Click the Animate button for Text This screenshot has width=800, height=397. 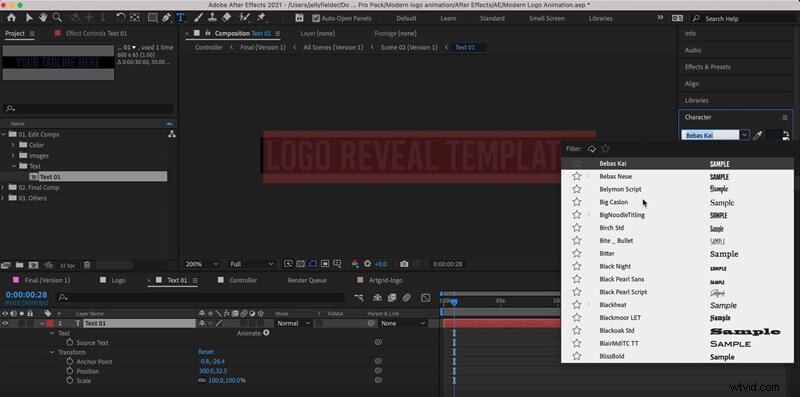[x=266, y=333]
